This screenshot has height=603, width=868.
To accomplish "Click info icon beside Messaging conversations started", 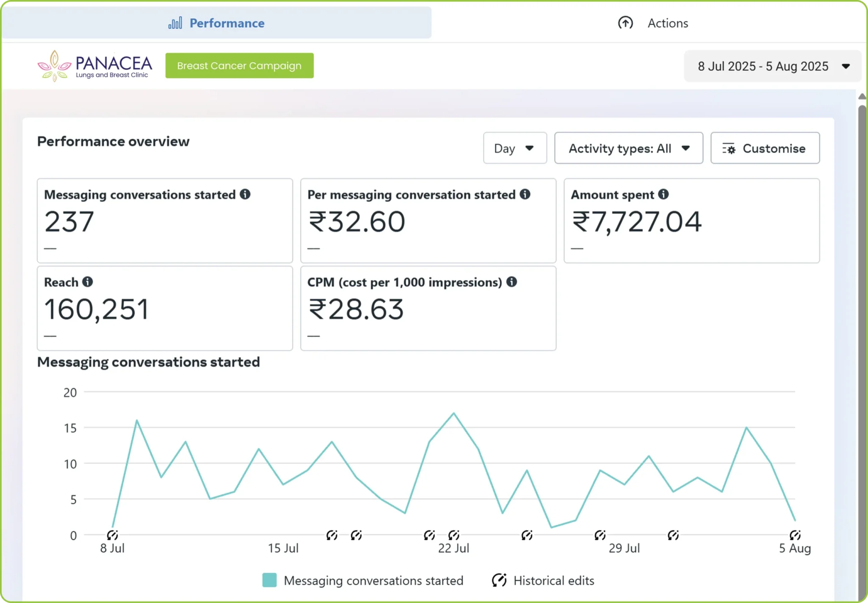I will [245, 194].
